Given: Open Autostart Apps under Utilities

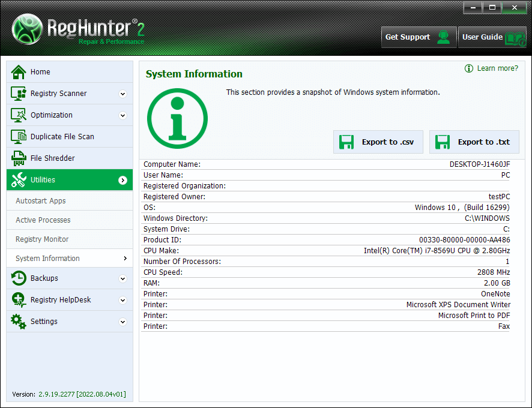Looking at the screenshot, I should click(x=41, y=201).
